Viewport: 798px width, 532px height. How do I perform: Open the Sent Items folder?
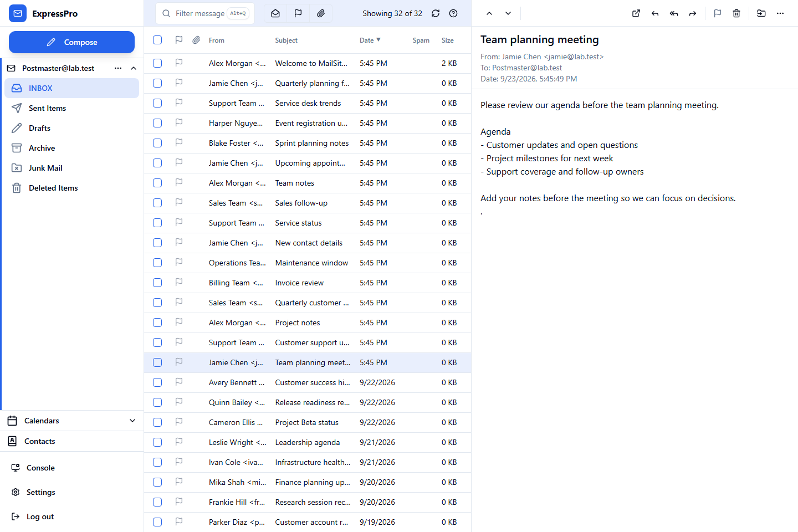71,108
